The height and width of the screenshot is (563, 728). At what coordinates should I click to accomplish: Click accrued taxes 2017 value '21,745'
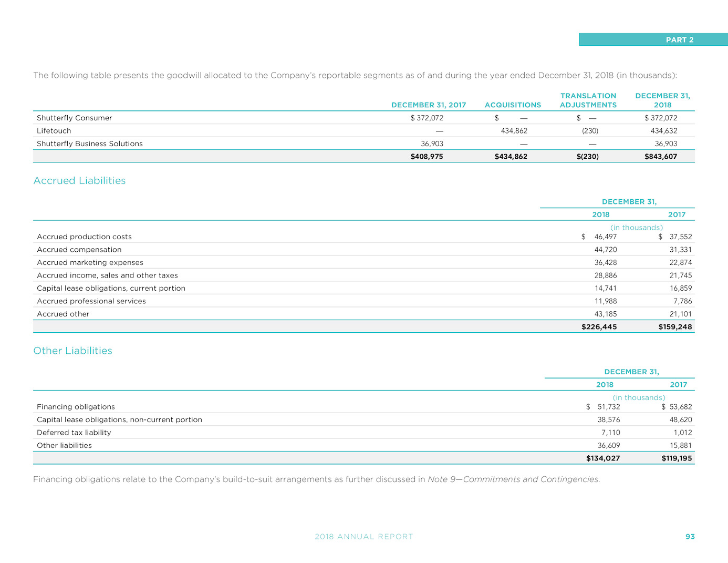coord(681,275)
